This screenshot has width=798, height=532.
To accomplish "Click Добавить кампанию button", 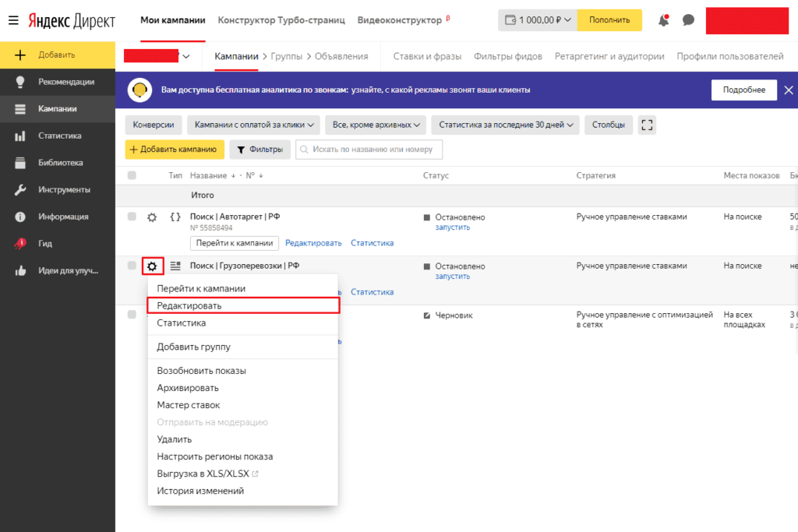I will [x=175, y=150].
